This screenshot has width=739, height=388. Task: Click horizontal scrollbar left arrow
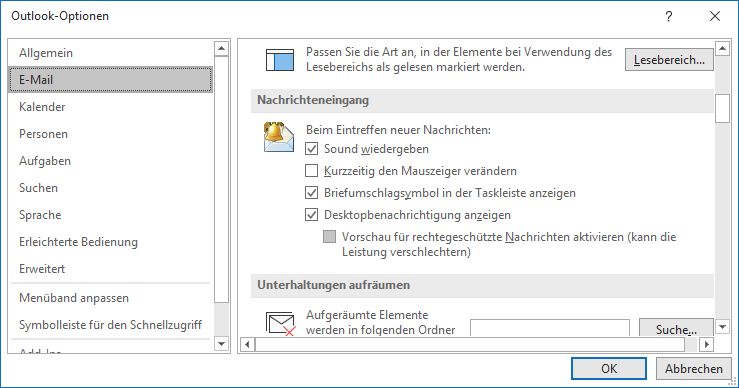[x=247, y=345]
